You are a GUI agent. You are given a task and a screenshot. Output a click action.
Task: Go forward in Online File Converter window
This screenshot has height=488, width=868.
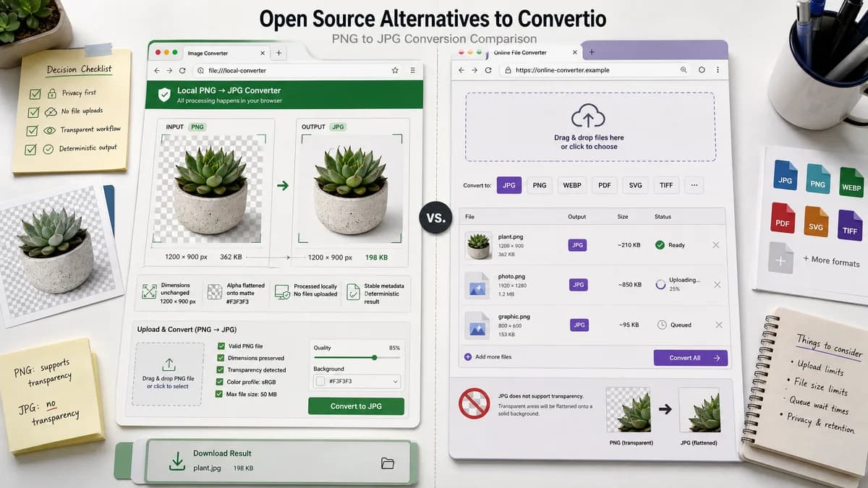(x=475, y=70)
